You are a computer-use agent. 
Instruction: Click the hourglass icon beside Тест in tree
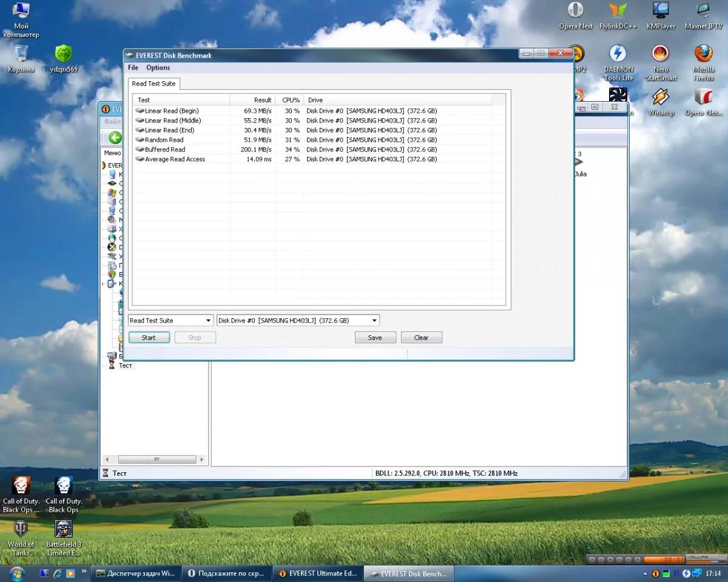point(111,366)
